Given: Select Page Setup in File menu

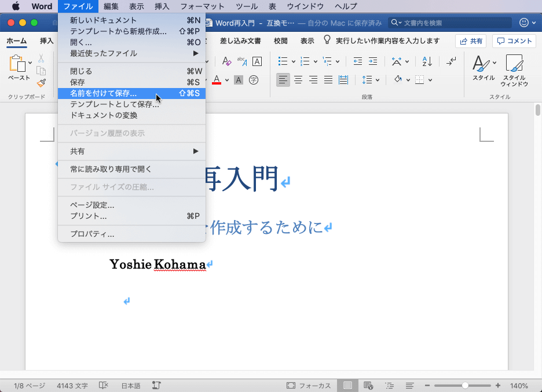Looking at the screenshot, I should click(92, 205).
